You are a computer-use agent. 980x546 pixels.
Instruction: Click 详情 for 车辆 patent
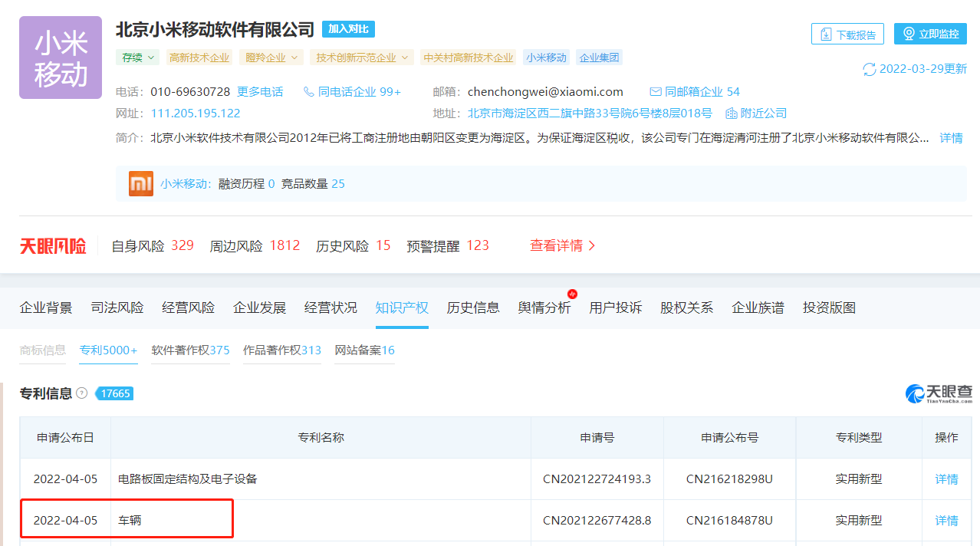tap(946, 521)
